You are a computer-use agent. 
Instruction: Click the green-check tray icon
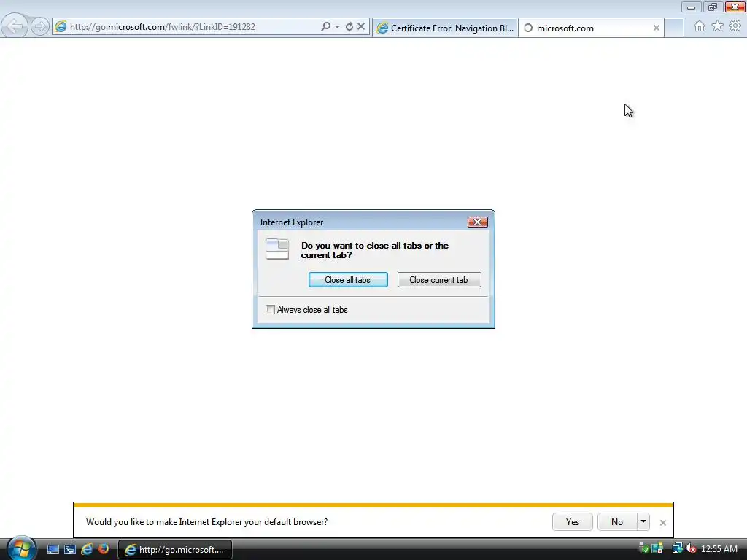[x=643, y=548]
